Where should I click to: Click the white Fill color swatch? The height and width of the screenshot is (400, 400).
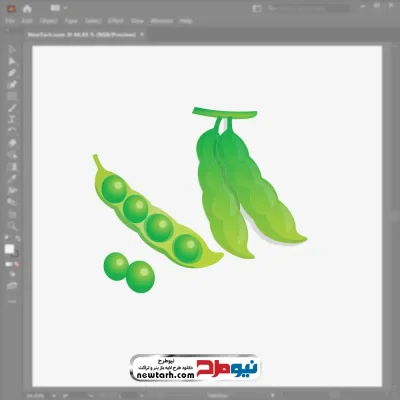[x=9, y=249]
